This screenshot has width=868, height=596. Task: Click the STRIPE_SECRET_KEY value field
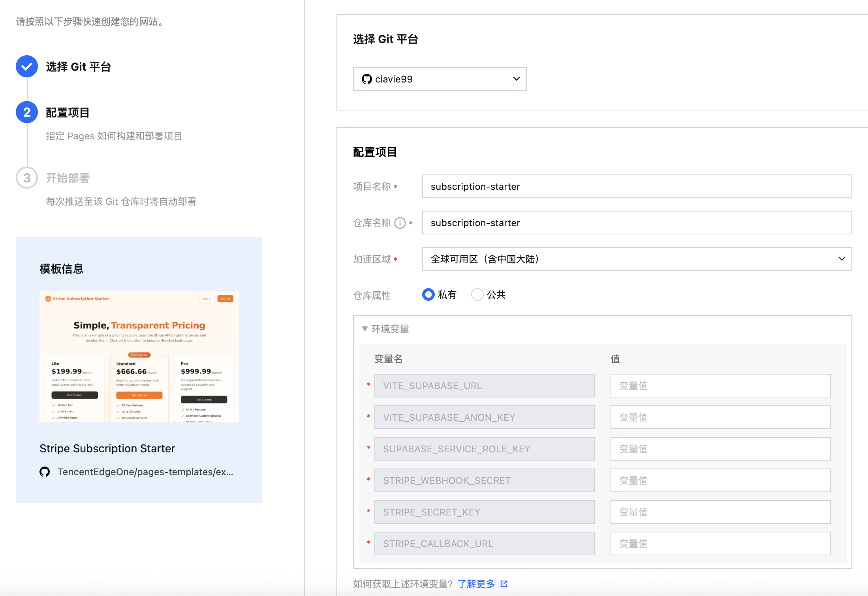[x=720, y=512]
